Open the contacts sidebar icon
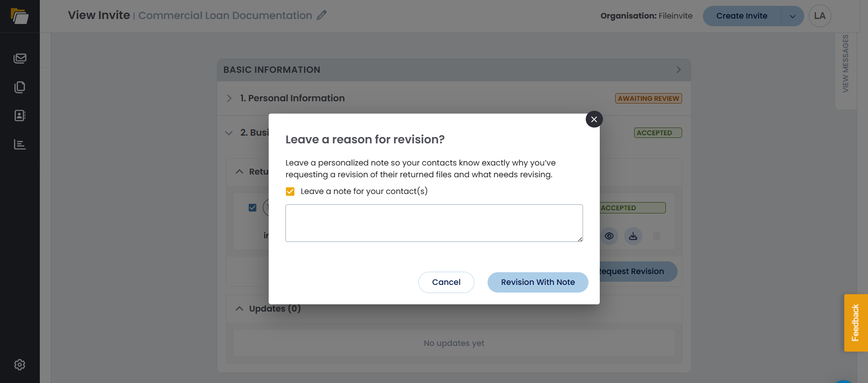Image resolution: width=868 pixels, height=383 pixels. pyautogui.click(x=20, y=116)
